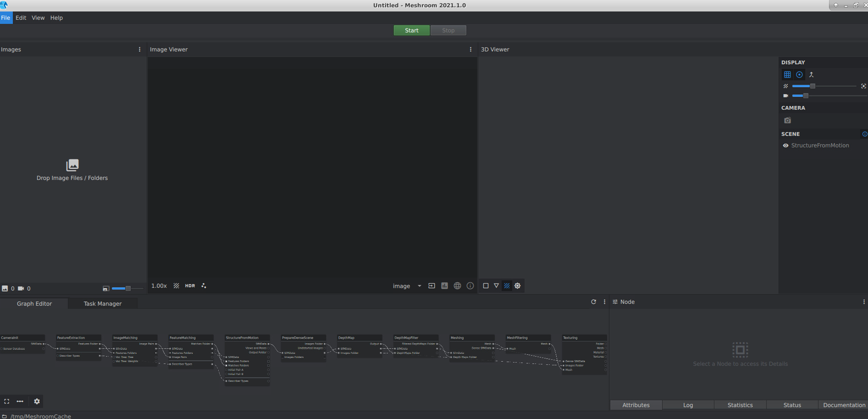Viewport: 868px width, 419px height.
Task: Click the graph depth ellipsis icon
Action: [x=20, y=402]
